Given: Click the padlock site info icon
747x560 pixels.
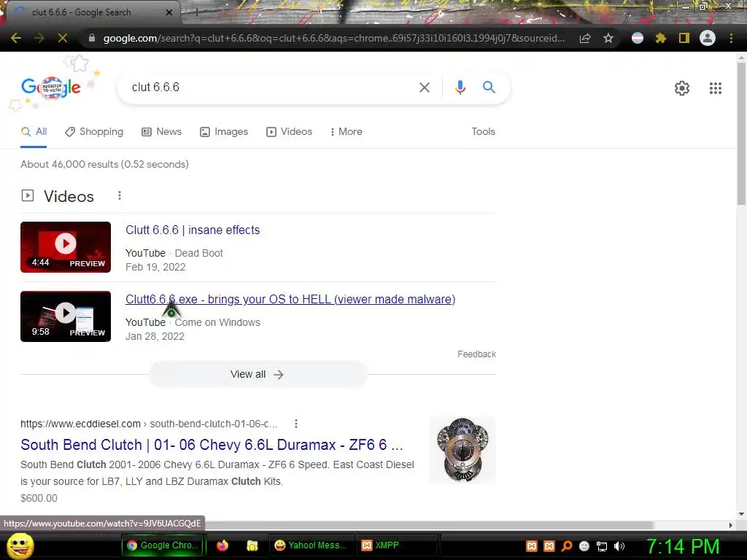Looking at the screenshot, I should point(92,38).
